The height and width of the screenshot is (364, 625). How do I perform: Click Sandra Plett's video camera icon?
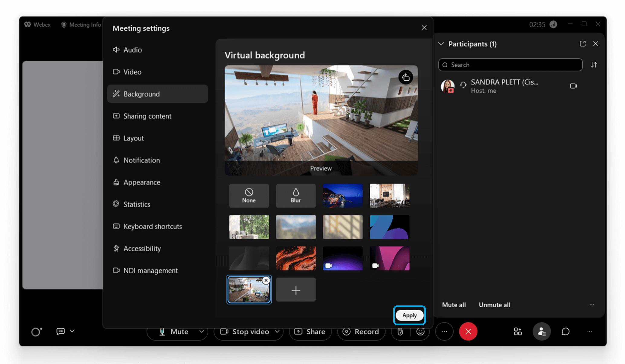coord(573,86)
